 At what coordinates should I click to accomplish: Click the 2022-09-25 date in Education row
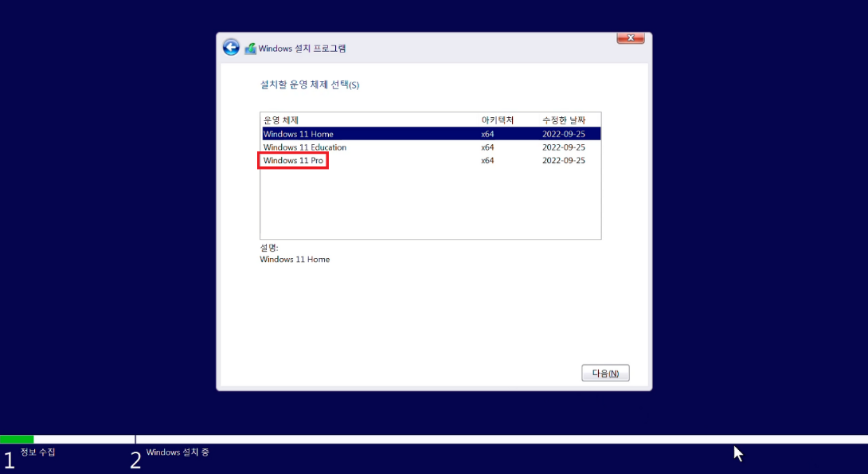pyautogui.click(x=564, y=147)
